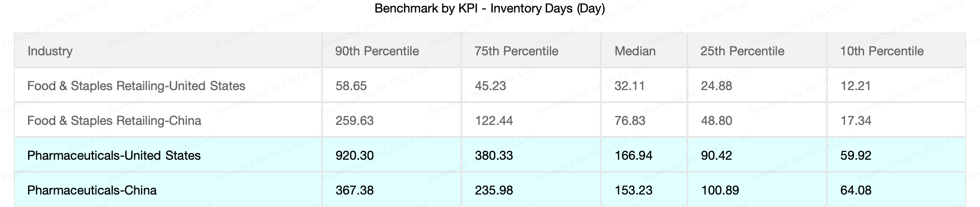Click the 259.63 value cell
This screenshot has height=207, width=980.
pyautogui.click(x=354, y=120)
